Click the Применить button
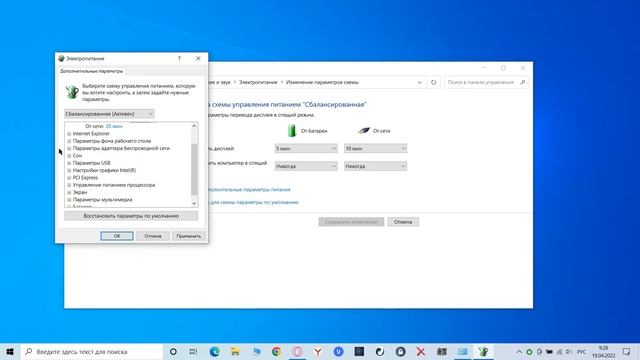Image resolution: width=640 pixels, height=360 pixels. 189,236
